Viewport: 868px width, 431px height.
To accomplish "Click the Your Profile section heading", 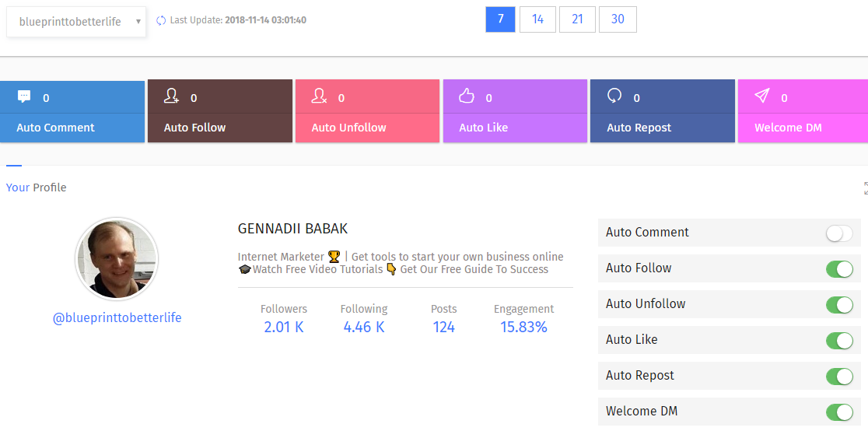I will coord(36,187).
